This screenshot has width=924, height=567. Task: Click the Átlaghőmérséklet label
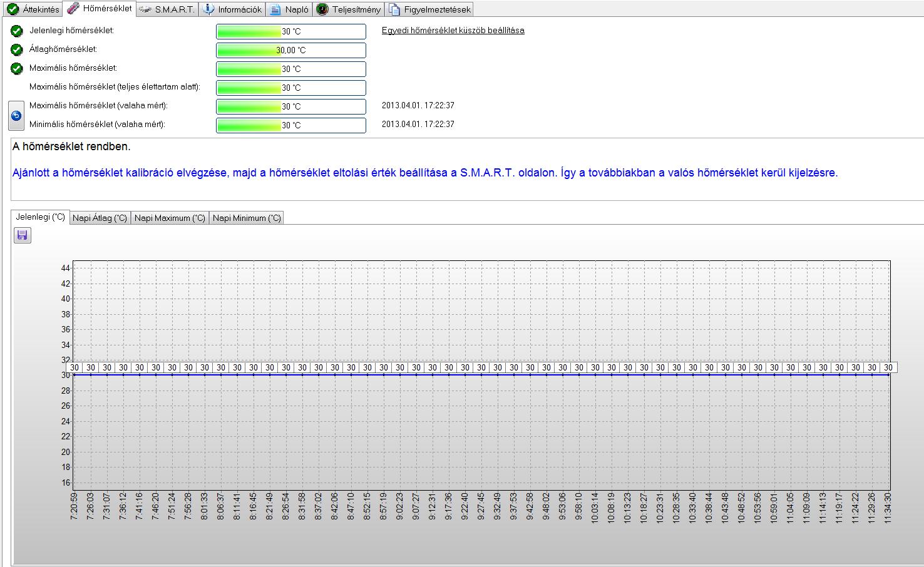[63, 49]
